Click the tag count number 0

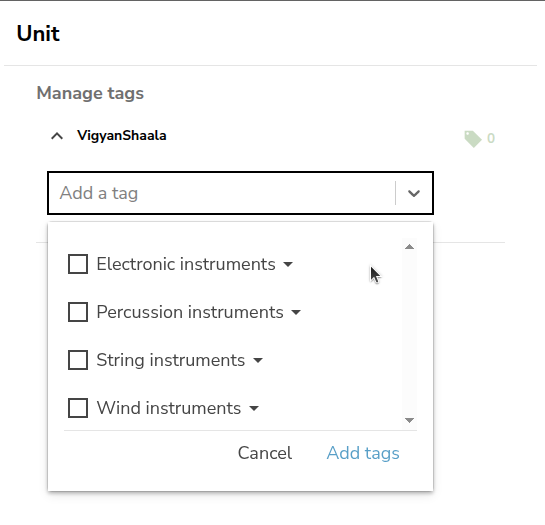tap(491, 138)
